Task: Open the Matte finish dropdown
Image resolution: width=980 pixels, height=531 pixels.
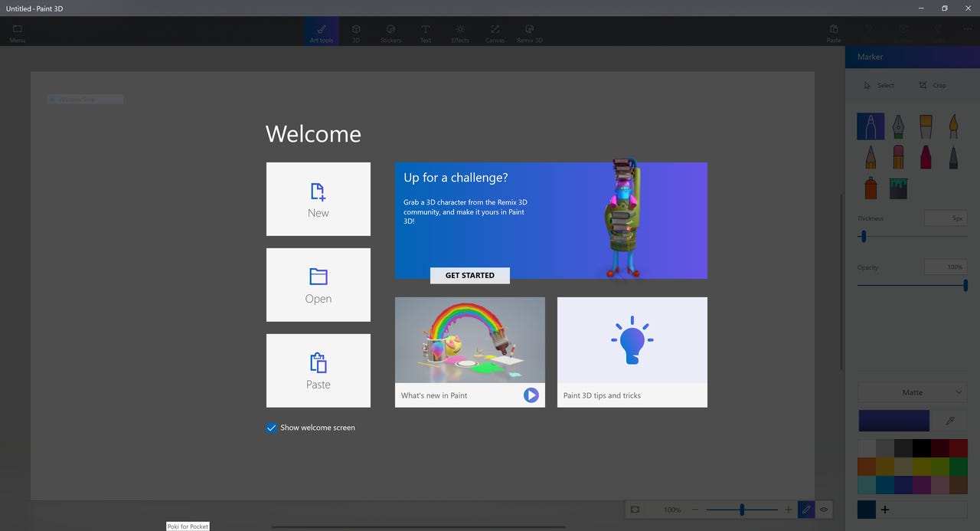Action: pyautogui.click(x=912, y=392)
